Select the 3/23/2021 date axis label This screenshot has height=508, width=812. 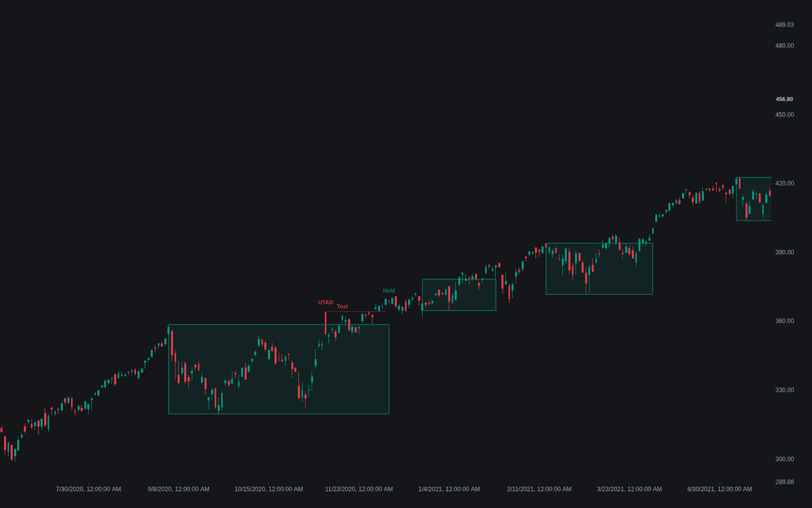point(629,489)
